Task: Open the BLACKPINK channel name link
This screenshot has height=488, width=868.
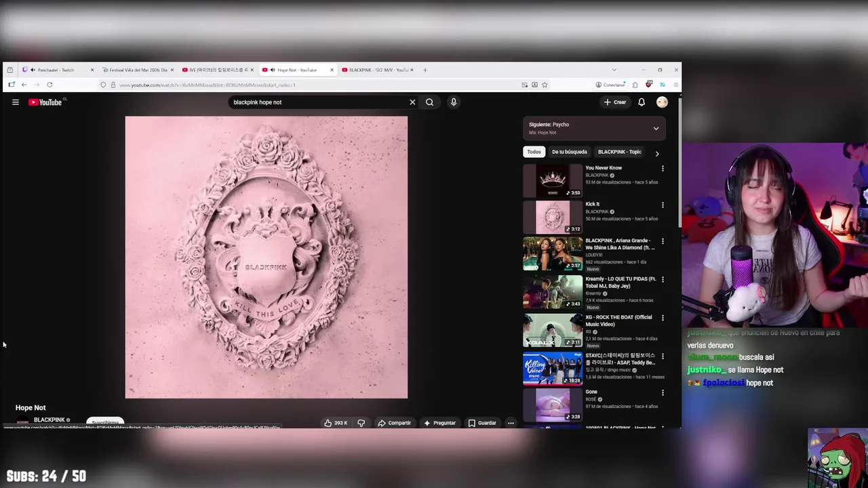Action: [49, 420]
